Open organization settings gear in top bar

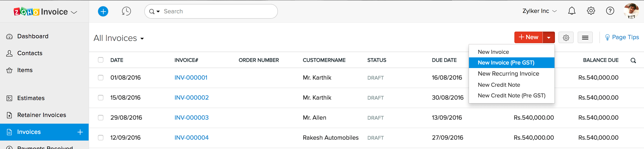click(x=591, y=11)
